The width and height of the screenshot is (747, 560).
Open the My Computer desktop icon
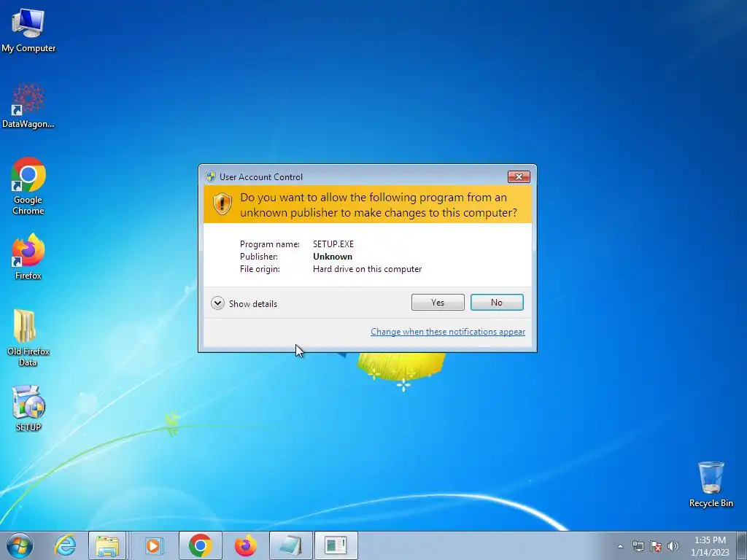click(x=28, y=30)
